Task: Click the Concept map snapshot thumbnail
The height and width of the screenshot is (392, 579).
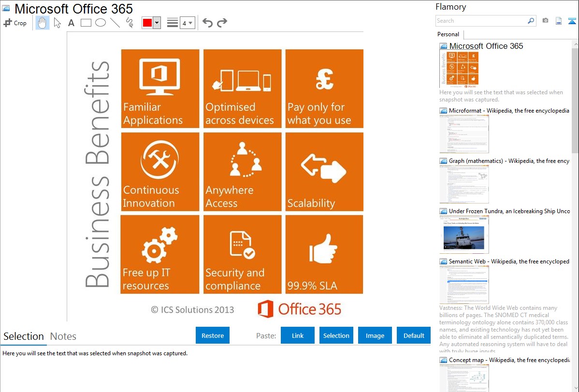Action: [x=464, y=378]
